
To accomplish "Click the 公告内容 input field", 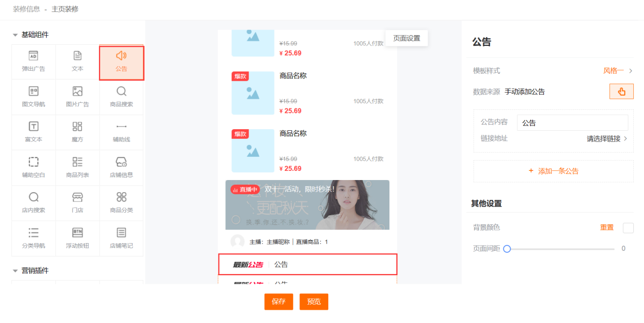I will (x=572, y=123).
